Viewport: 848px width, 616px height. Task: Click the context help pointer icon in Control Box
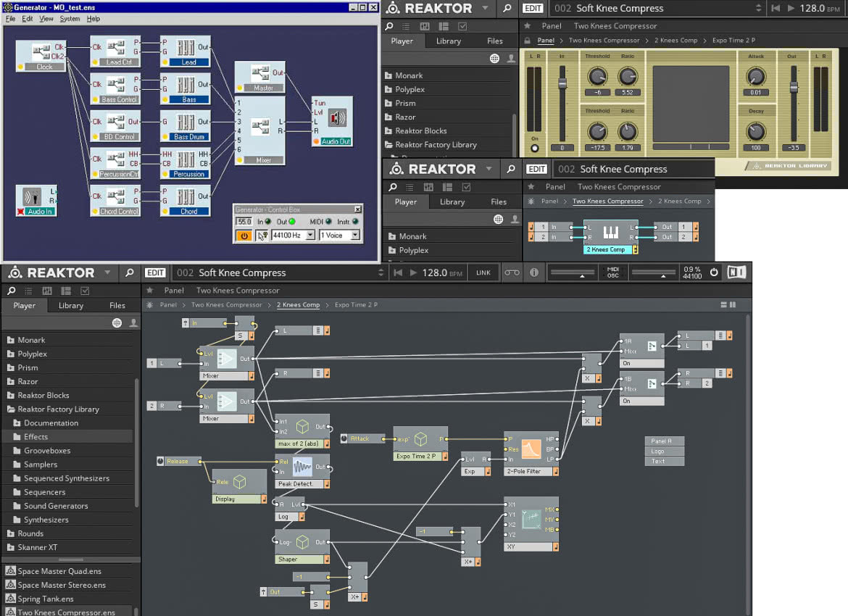(x=262, y=236)
